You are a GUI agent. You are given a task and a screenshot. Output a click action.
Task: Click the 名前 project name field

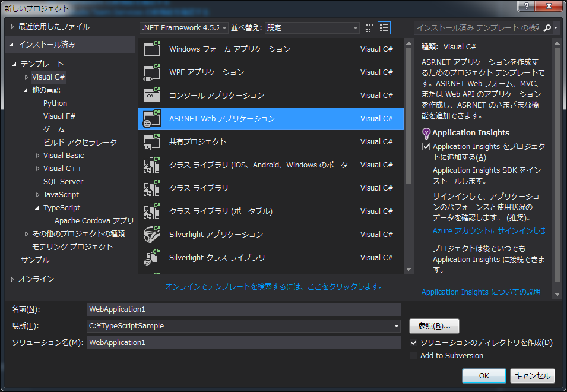pyautogui.click(x=243, y=309)
